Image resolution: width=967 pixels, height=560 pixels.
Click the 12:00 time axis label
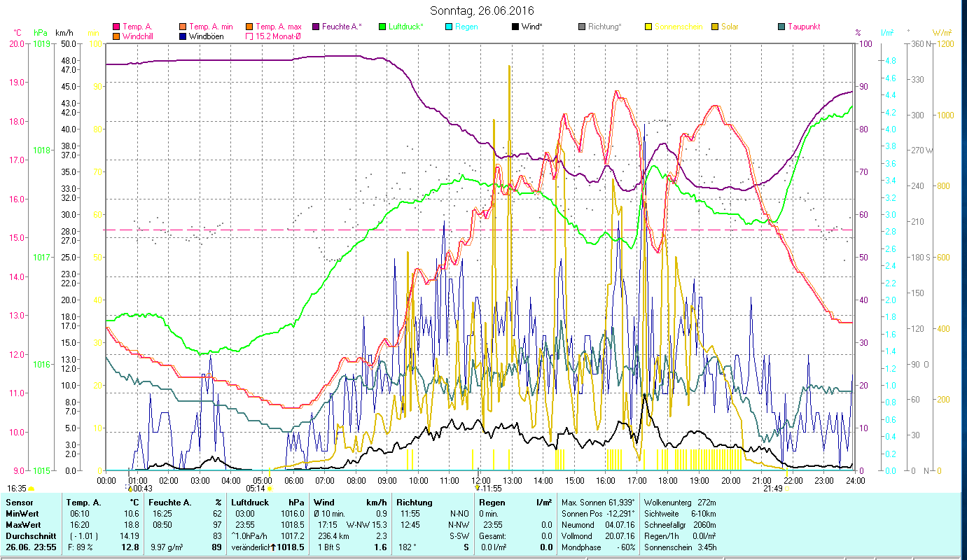(x=480, y=480)
